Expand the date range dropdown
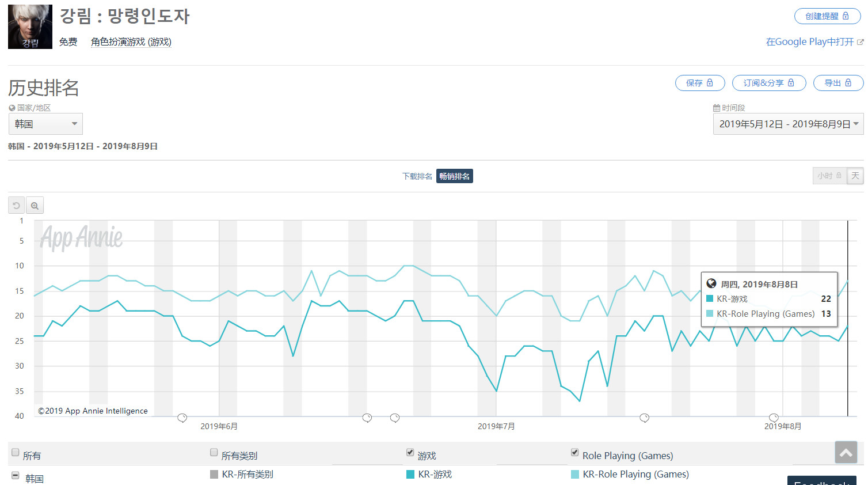 coord(788,124)
